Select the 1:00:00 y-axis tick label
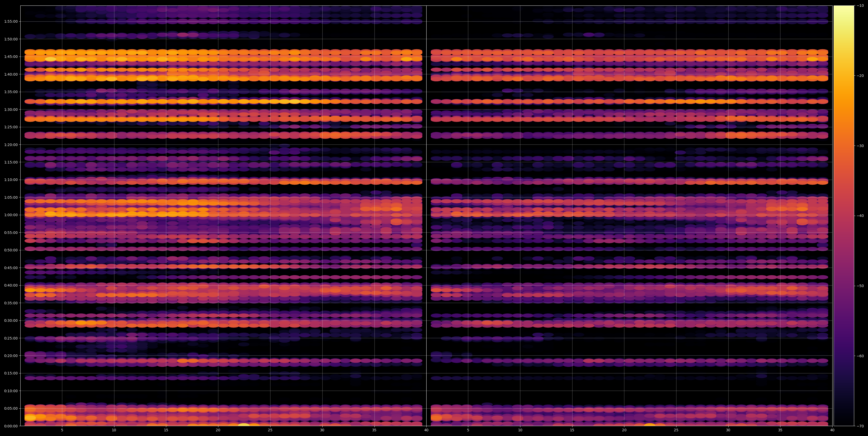Viewport: 868px width, 436px height. click(x=11, y=215)
